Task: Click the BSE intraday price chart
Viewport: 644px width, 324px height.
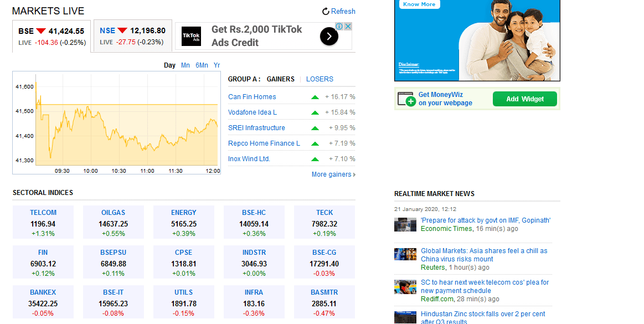Action: [117, 123]
